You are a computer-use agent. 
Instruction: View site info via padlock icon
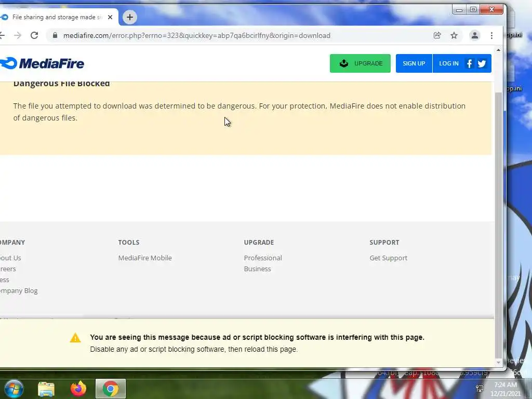55,35
